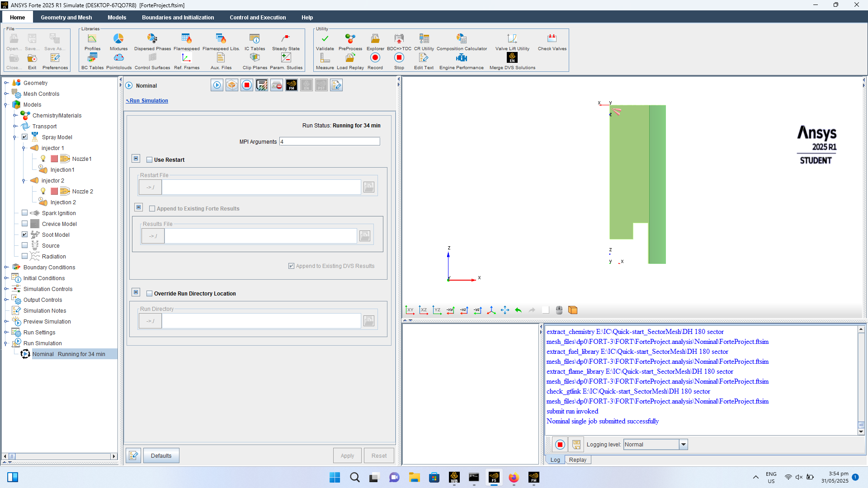Viewport: 868px width, 488px height.
Task: Select the Measure tool
Action: click(x=325, y=61)
